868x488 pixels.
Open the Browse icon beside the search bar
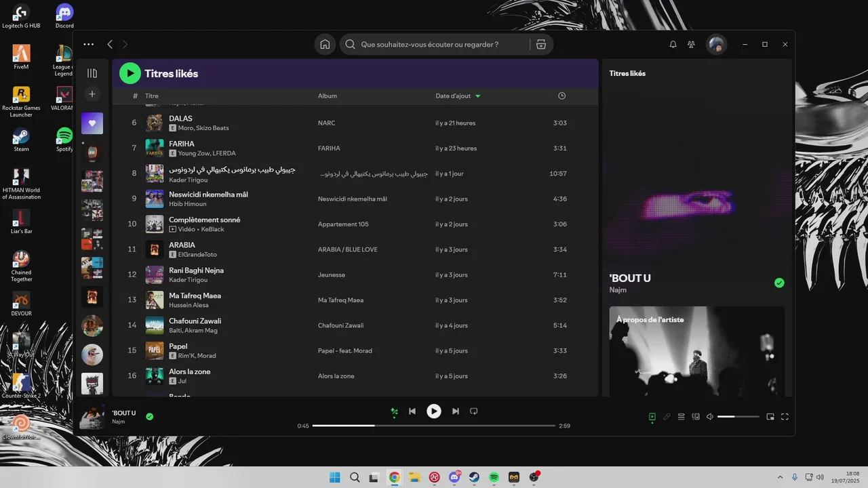[x=540, y=44]
